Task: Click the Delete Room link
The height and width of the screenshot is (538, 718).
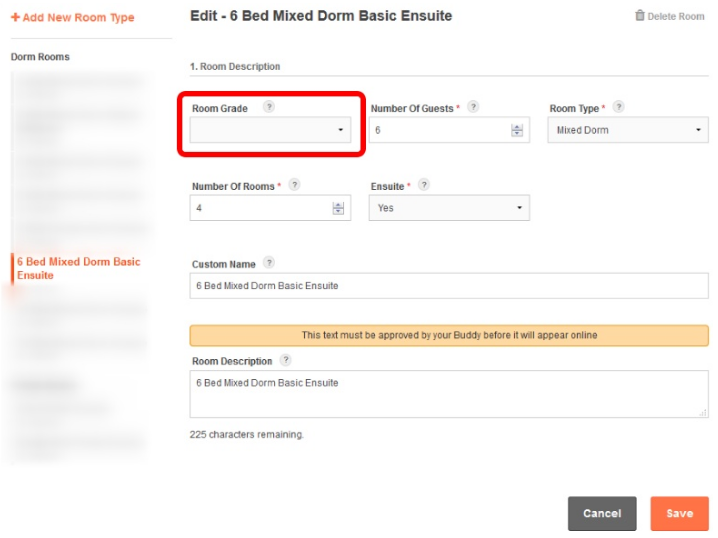Action: [669, 16]
